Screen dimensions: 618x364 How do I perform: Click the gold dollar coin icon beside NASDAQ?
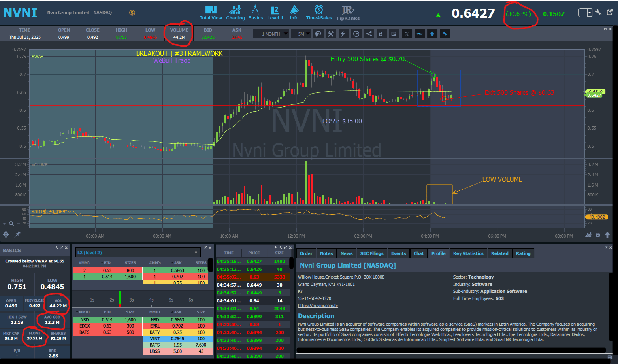pos(132,13)
